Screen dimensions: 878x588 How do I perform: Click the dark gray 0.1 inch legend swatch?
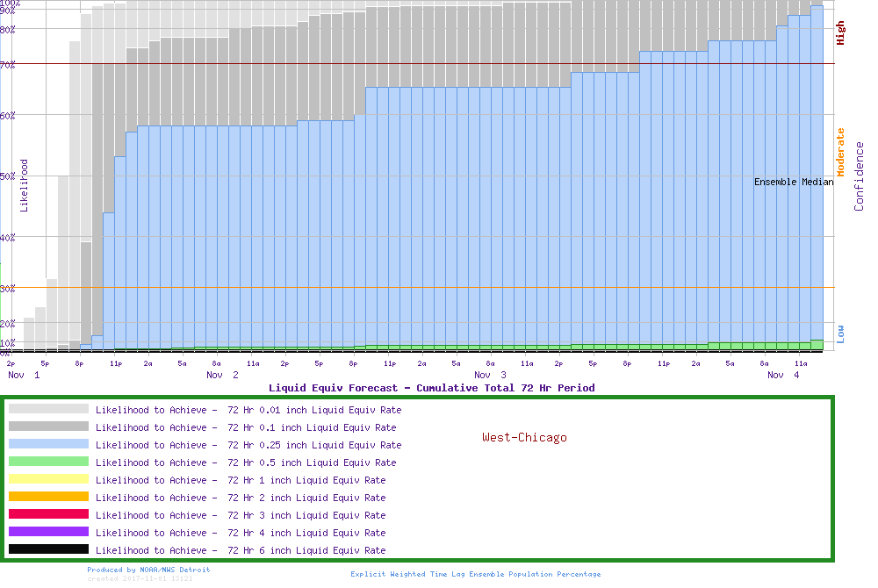point(48,427)
